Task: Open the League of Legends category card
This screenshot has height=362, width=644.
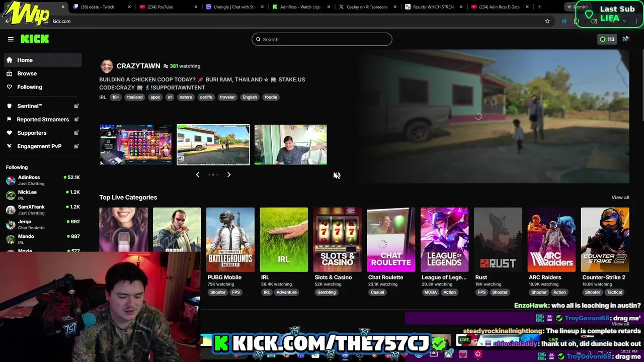Action: pos(444,240)
